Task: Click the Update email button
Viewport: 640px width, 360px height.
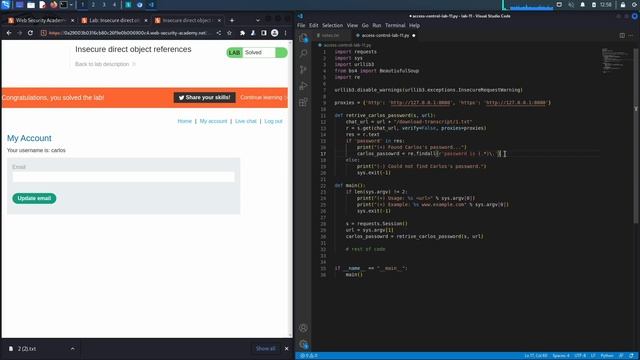Action: click(x=34, y=198)
